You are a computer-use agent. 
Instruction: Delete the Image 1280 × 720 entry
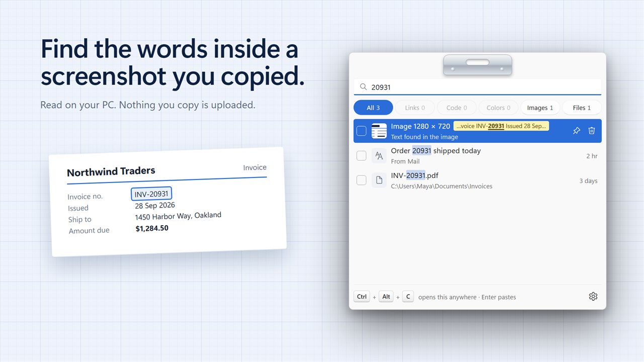pyautogui.click(x=592, y=131)
